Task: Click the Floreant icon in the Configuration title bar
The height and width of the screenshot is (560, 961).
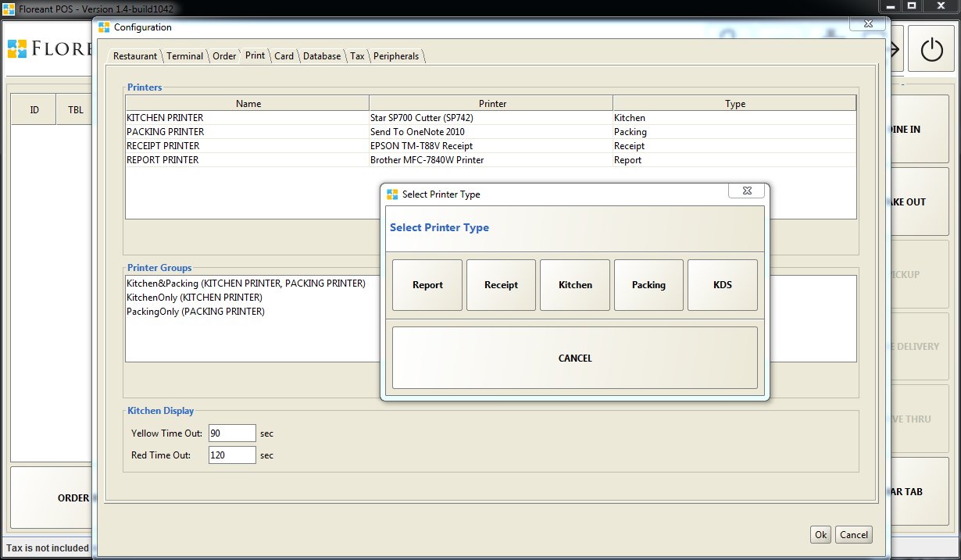Action: point(102,27)
